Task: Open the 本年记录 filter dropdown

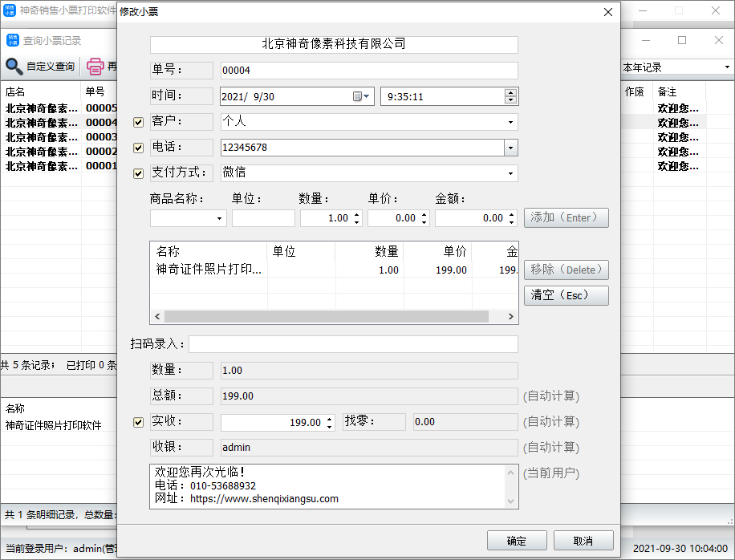Action: 727,67
